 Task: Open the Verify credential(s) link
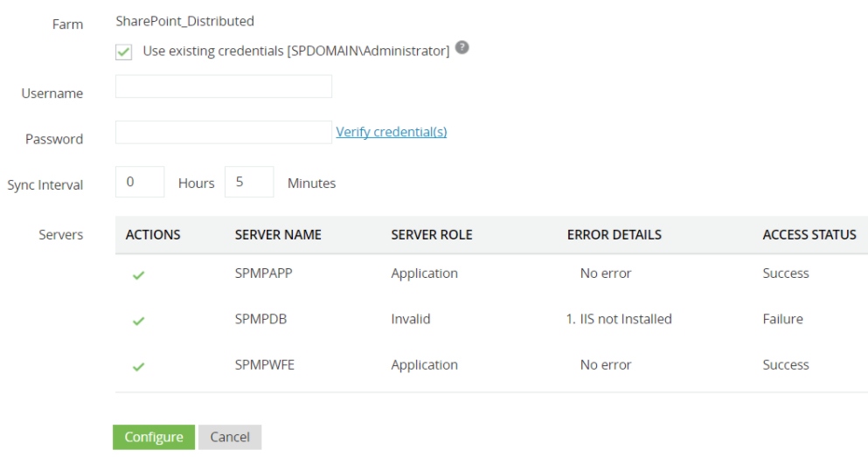coord(392,132)
